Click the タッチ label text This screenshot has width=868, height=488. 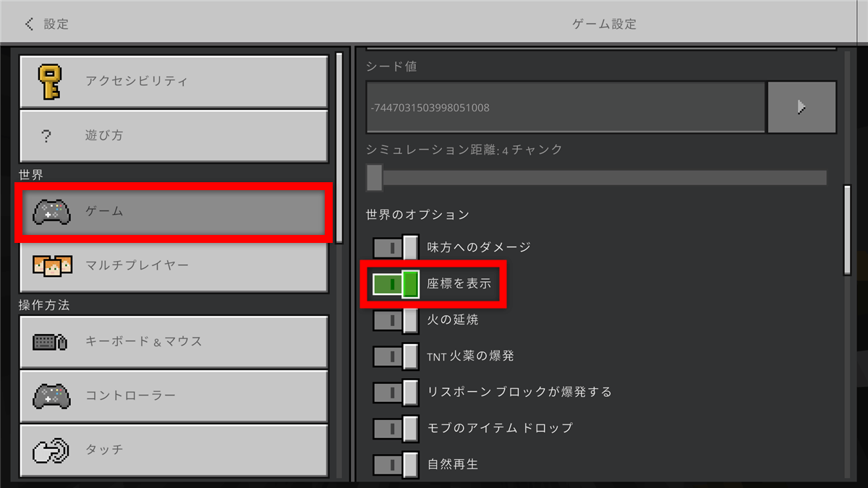point(104,450)
